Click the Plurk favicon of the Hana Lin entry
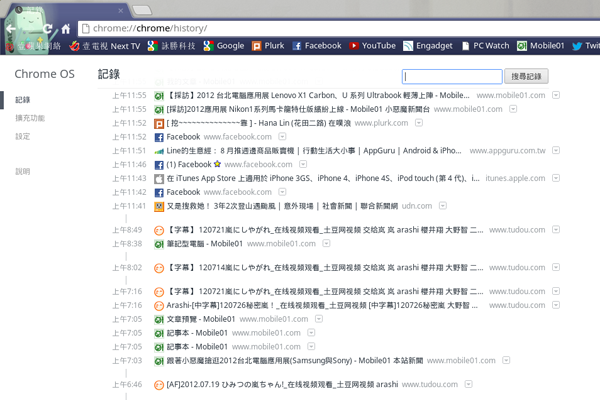Viewport: 600px width, 400px height. [x=159, y=124]
